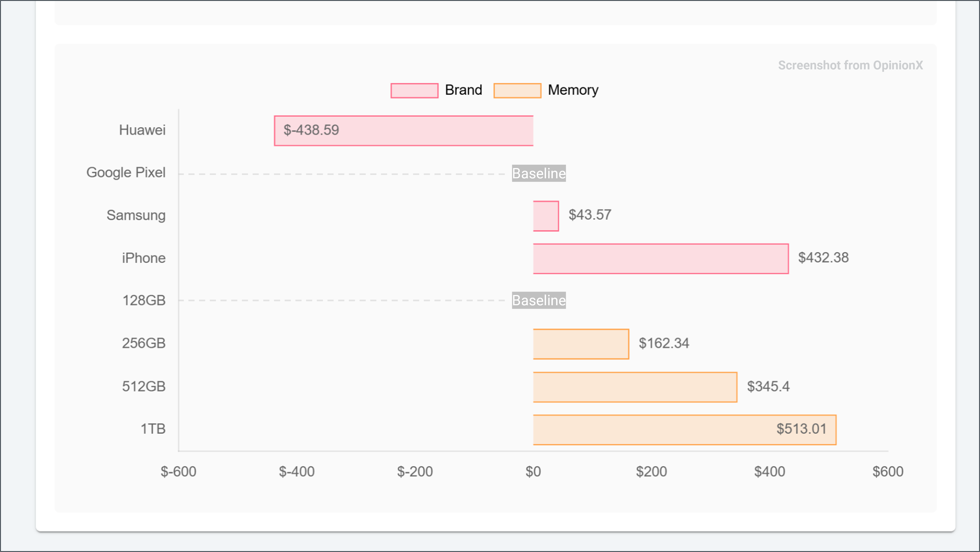This screenshot has width=980, height=552.
Task: Click the Samsung axis label
Action: pyautogui.click(x=136, y=216)
